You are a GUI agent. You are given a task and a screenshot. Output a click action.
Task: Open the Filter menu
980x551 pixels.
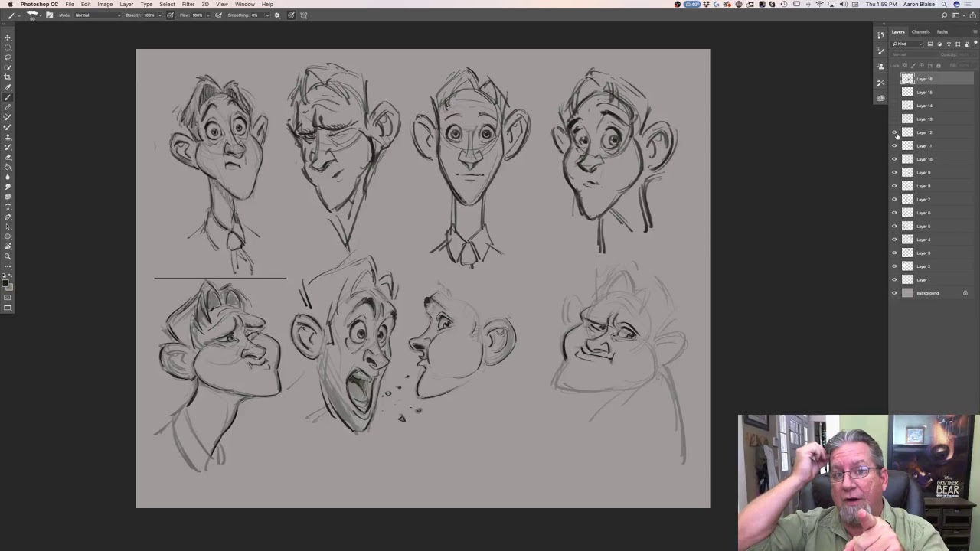(x=188, y=4)
